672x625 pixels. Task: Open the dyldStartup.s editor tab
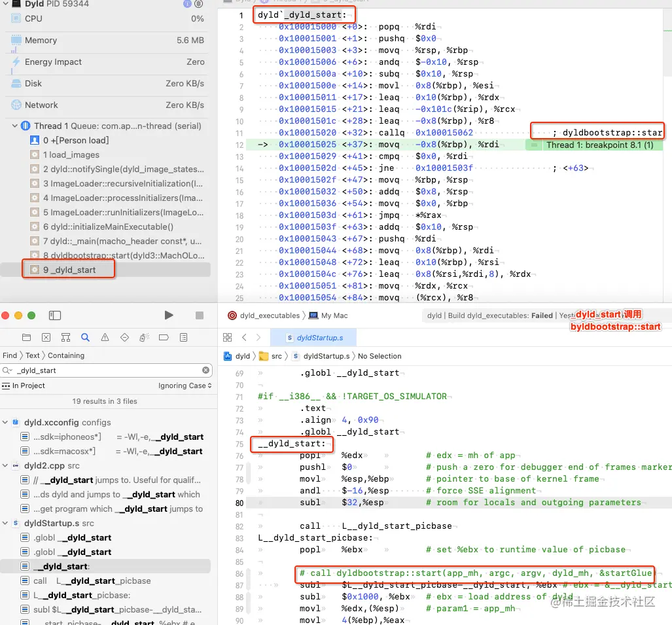pos(313,338)
